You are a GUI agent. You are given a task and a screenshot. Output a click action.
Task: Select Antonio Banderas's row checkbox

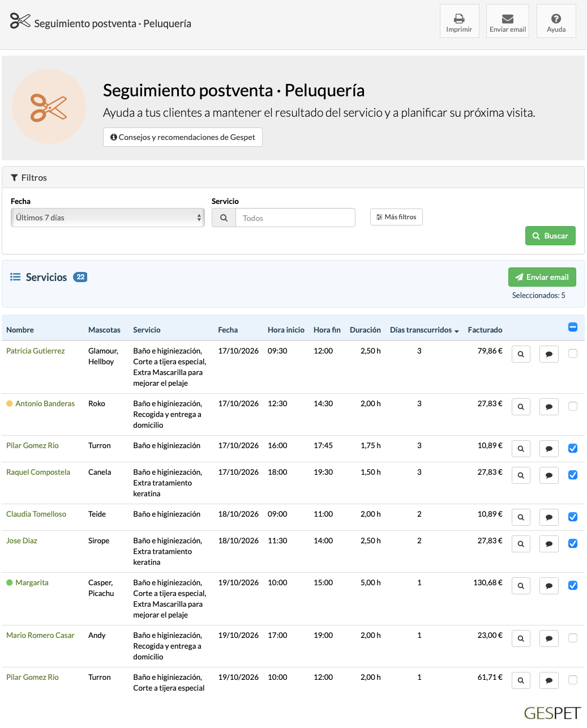(573, 406)
